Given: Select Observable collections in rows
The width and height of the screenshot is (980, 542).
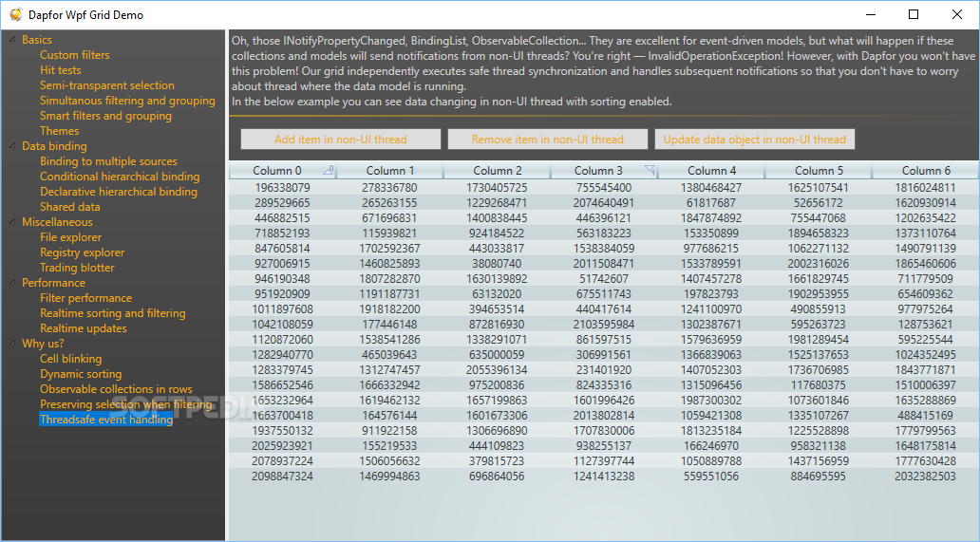Looking at the screenshot, I should point(116,389).
